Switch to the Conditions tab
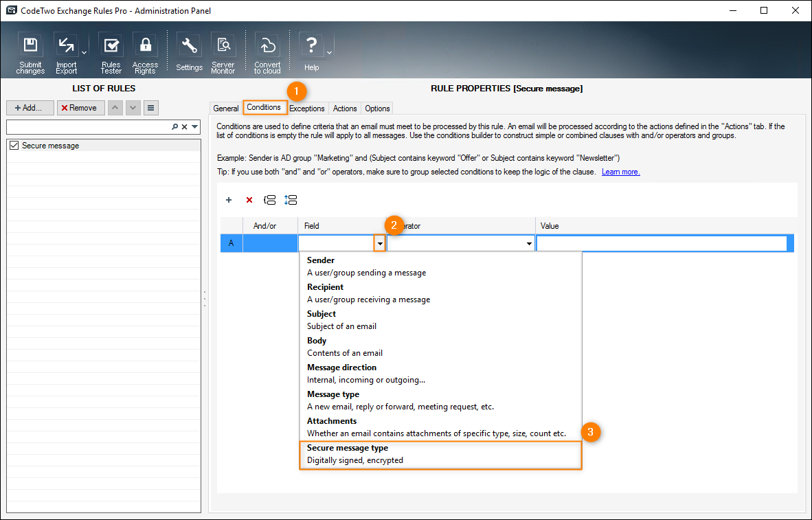 (264, 107)
